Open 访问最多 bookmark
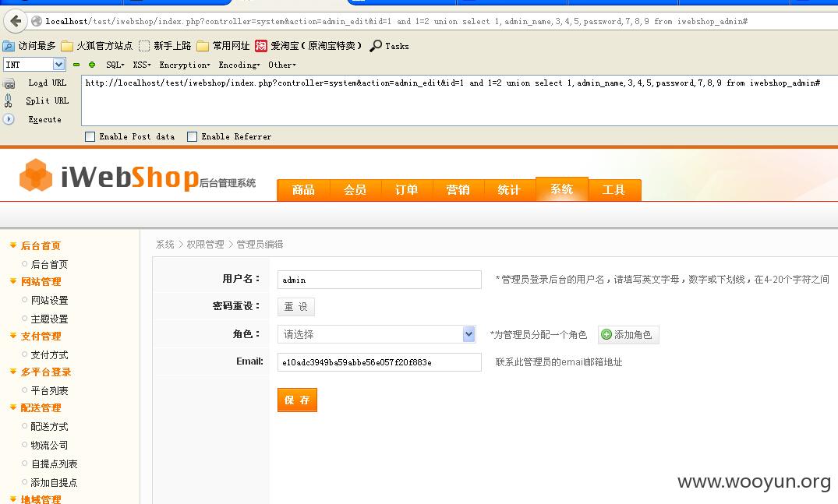838x504 pixels. [30, 46]
